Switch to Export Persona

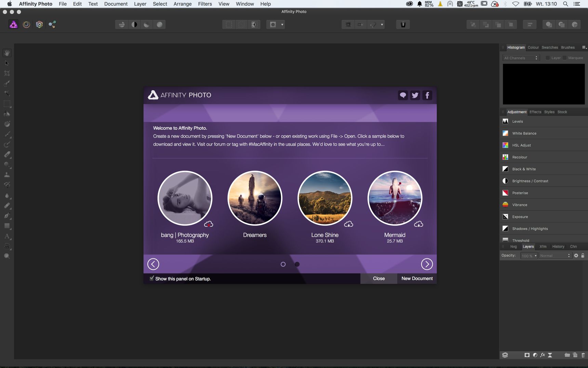[52, 25]
